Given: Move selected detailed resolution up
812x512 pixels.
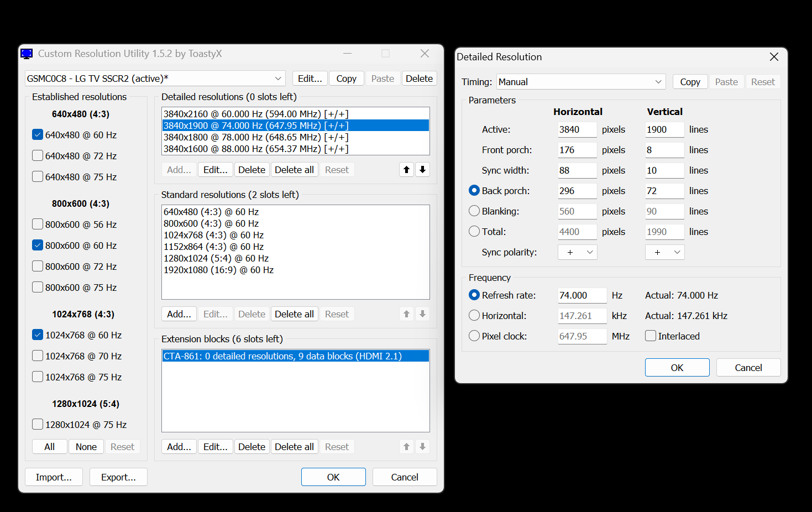Looking at the screenshot, I should click(x=406, y=169).
